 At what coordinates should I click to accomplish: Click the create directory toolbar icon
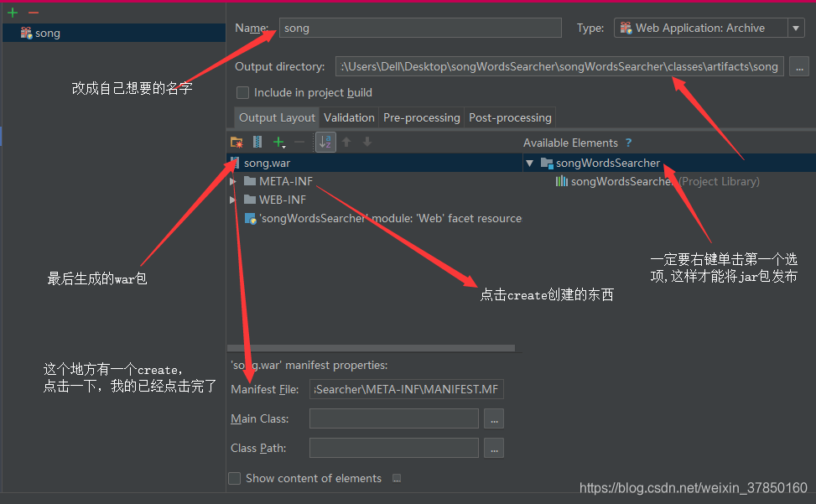click(236, 142)
